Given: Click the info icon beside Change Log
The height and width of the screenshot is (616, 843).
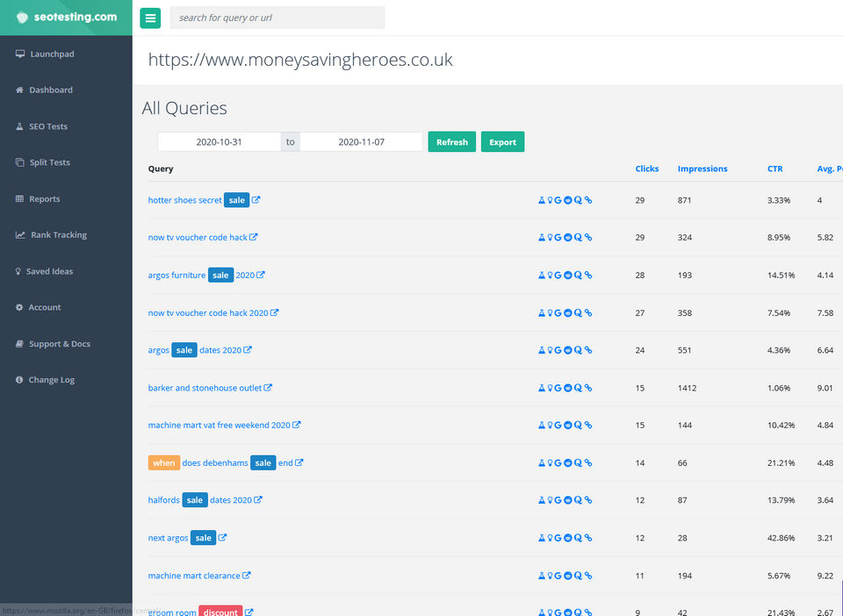Looking at the screenshot, I should coord(19,380).
